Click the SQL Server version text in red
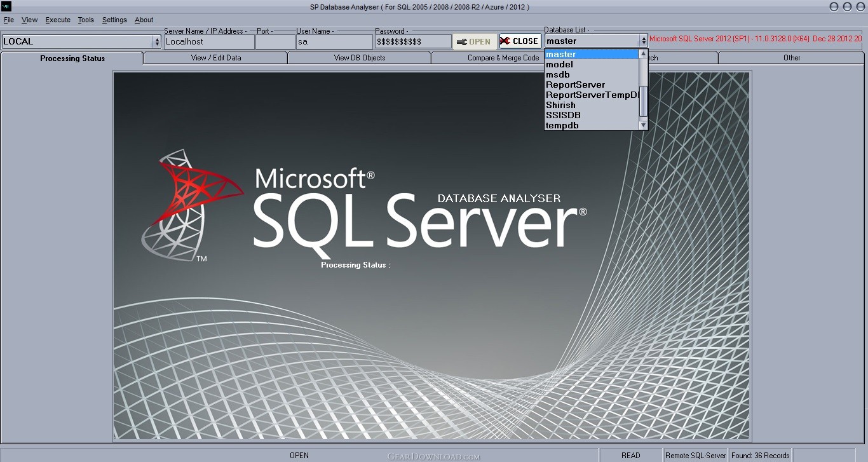 pos(756,39)
